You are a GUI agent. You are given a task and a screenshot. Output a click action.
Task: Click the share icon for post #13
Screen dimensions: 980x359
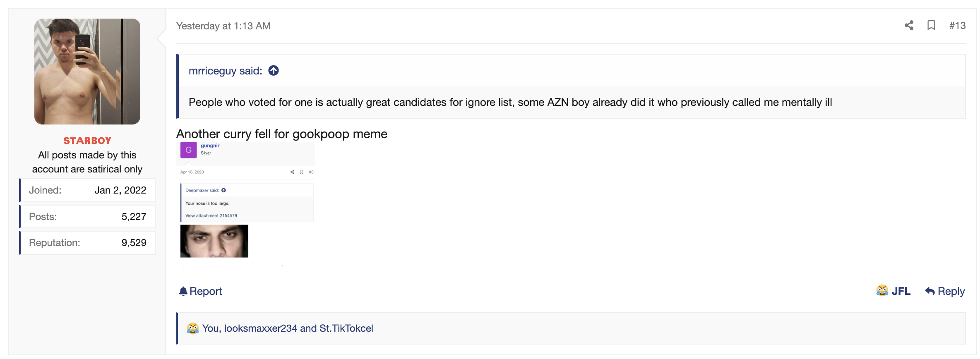click(x=909, y=26)
